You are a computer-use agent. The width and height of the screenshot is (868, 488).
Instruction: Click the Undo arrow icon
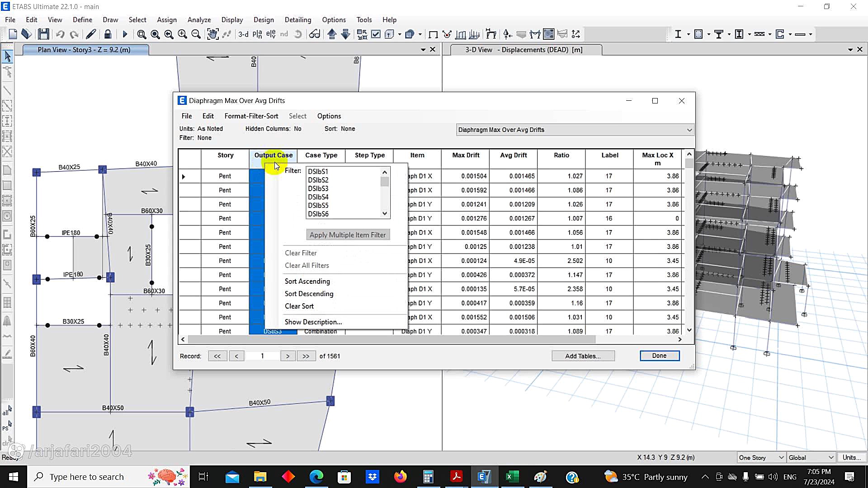click(x=60, y=34)
